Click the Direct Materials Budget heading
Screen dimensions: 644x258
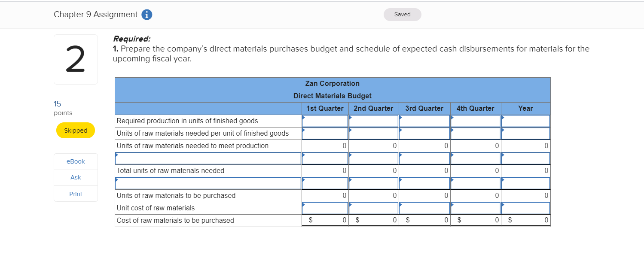coord(333,96)
